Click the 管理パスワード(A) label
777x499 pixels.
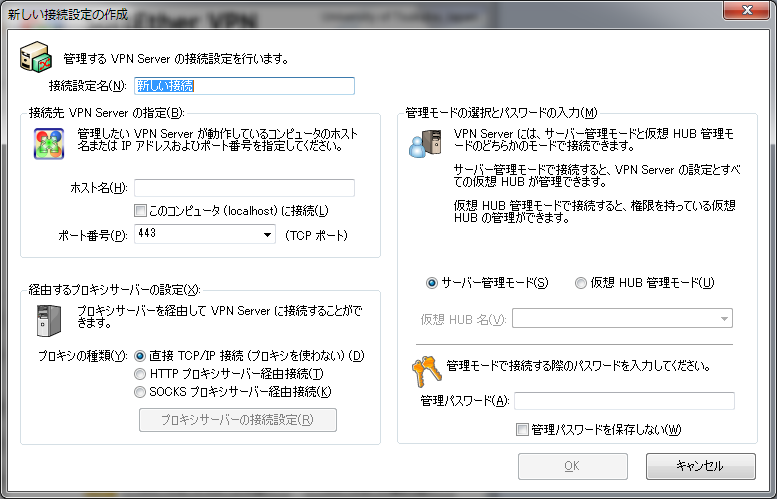[x=465, y=401]
